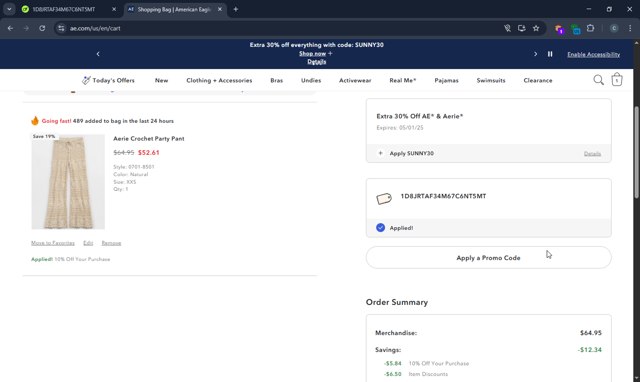This screenshot has width=640, height=382.
Task: Click the Enable Accessibility link
Action: (593, 54)
